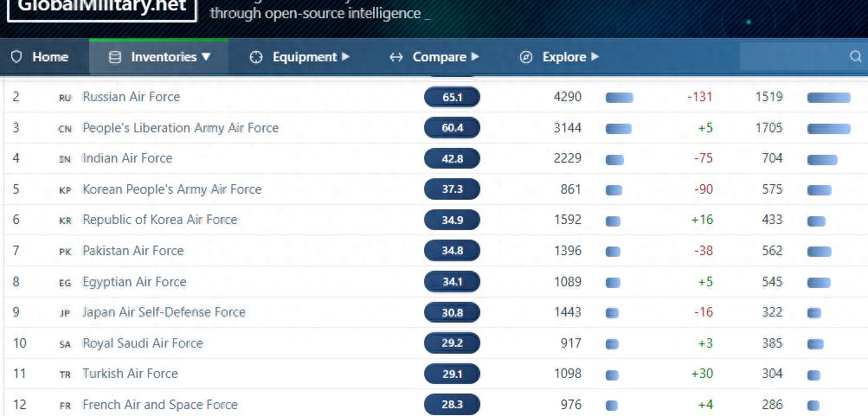Expand the Compare menu arrow

(475, 57)
